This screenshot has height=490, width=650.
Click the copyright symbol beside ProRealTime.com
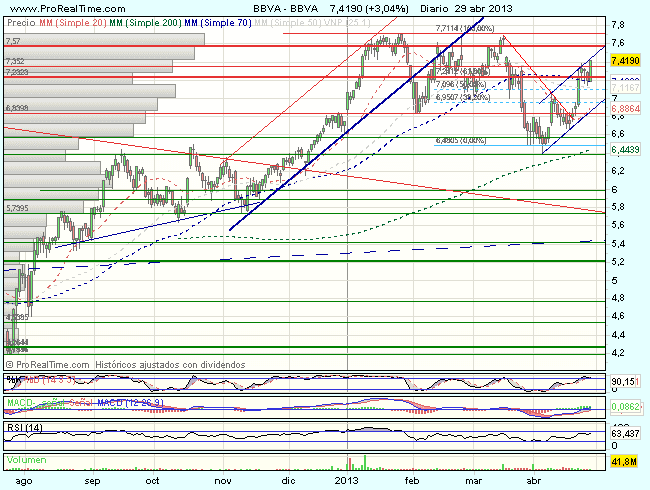pyautogui.click(x=9, y=366)
